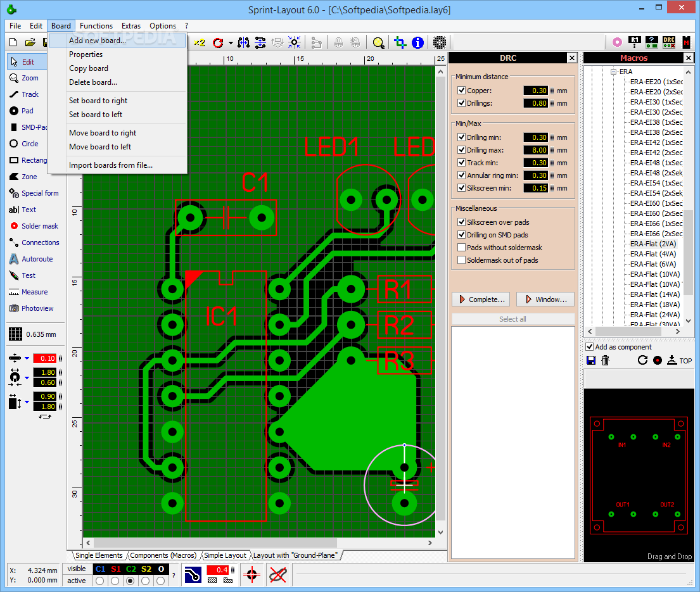The width and height of the screenshot is (700, 592).
Task: Open the pad size presets dropdown
Action: tap(27, 378)
